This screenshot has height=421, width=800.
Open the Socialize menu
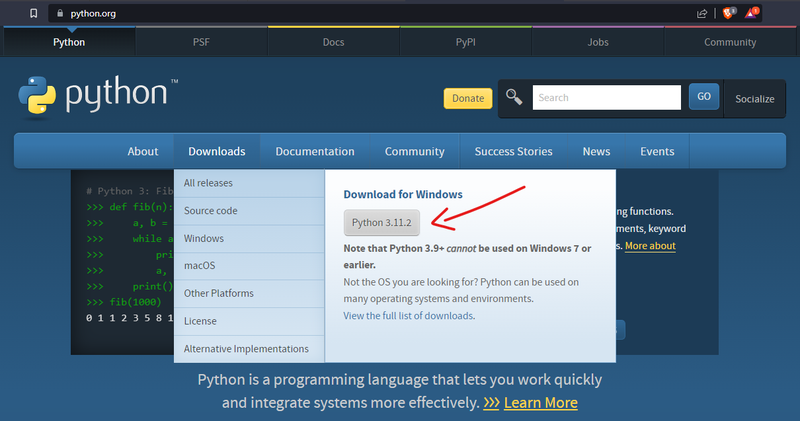coord(755,99)
